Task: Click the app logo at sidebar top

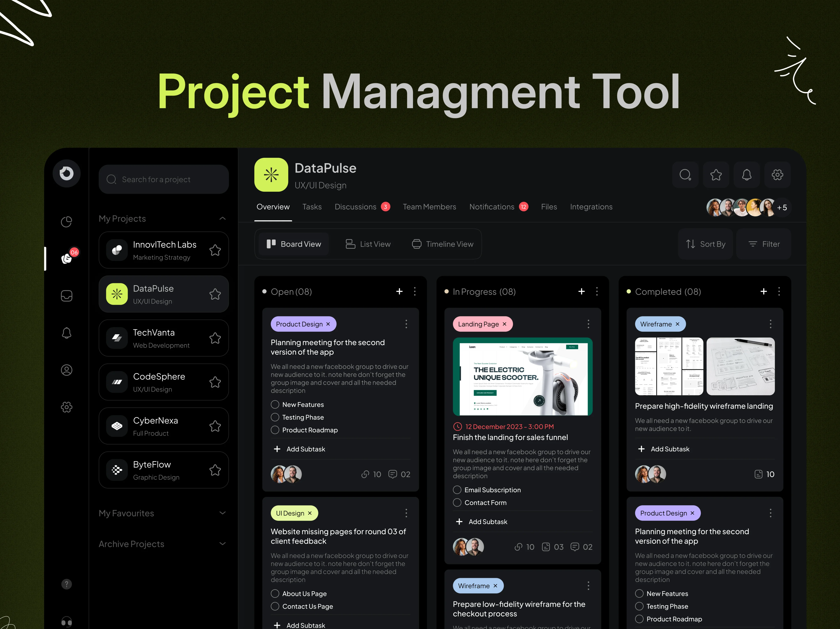Action: [x=66, y=173]
